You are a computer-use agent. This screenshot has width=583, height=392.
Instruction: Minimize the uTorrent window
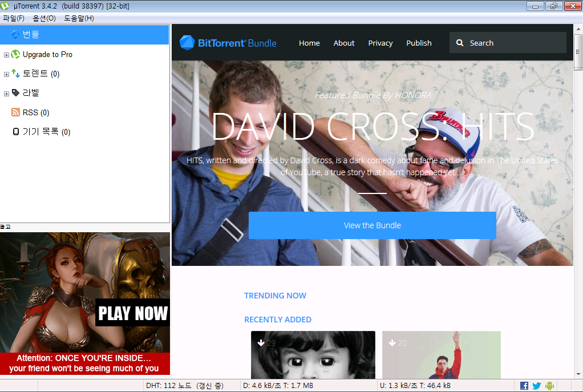tap(535, 6)
